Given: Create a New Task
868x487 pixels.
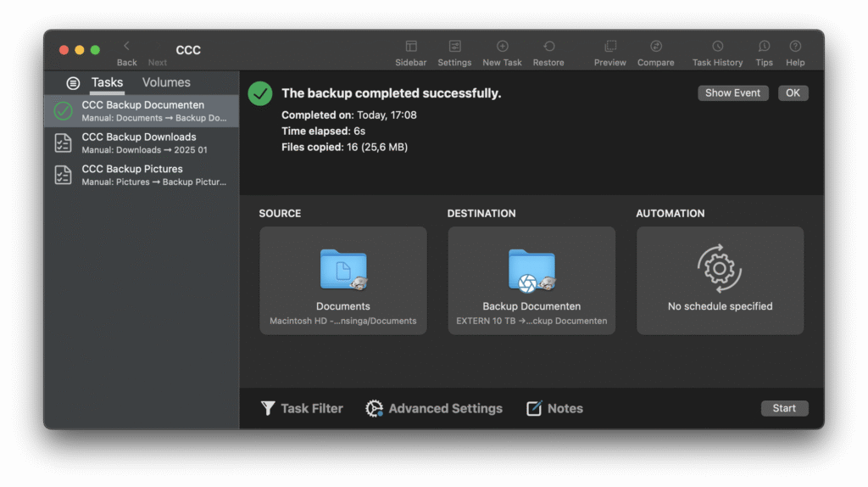Looking at the screenshot, I should click(x=502, y=46).
